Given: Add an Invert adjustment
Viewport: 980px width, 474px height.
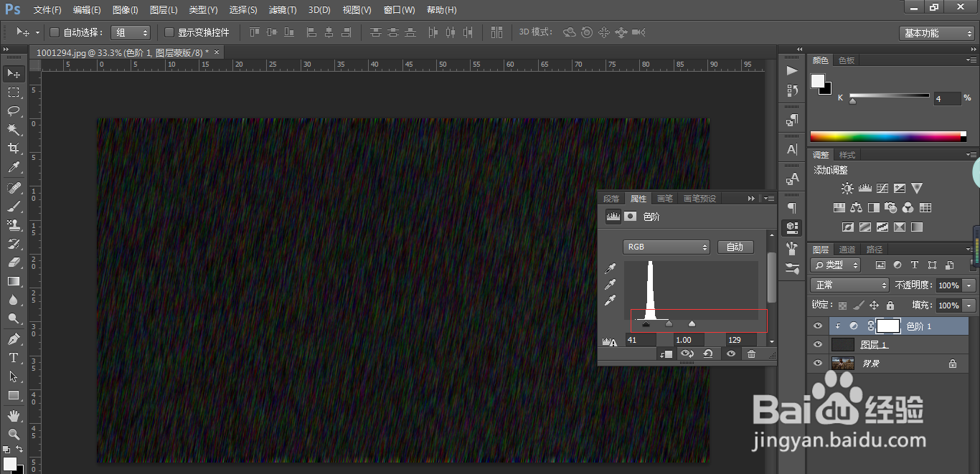Looking at the screenshot, I should coord(847,227).
